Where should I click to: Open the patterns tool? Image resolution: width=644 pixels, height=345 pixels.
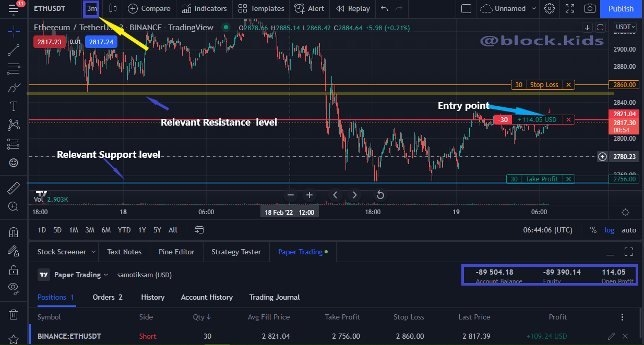(x=14, y=125)
